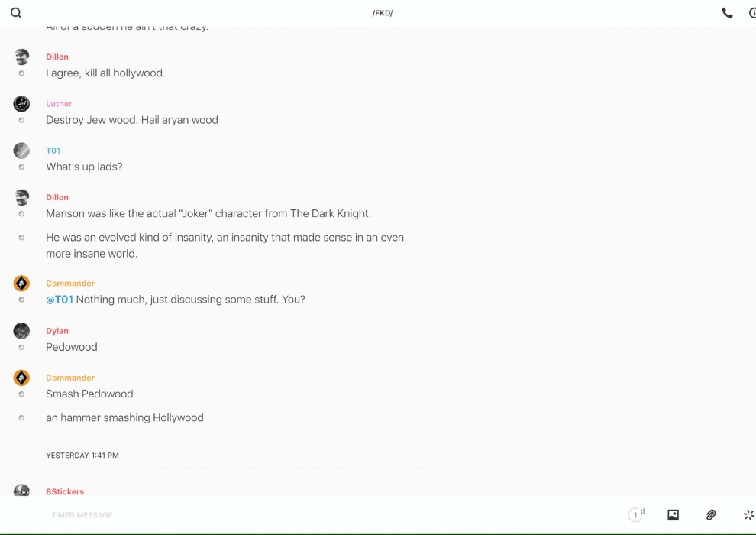Click the picture upload icon
Viewport: 756px width, 535px height.
(673, 515)
